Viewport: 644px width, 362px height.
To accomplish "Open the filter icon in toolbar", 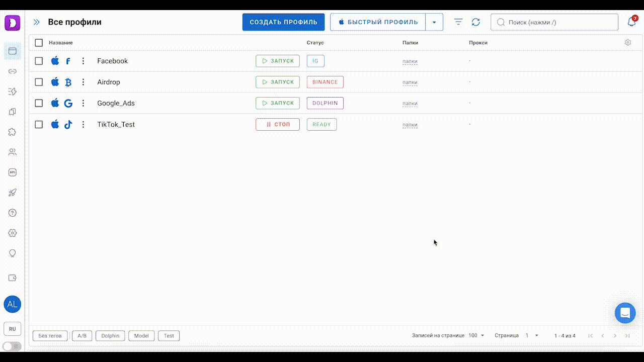I will (458, 22).
